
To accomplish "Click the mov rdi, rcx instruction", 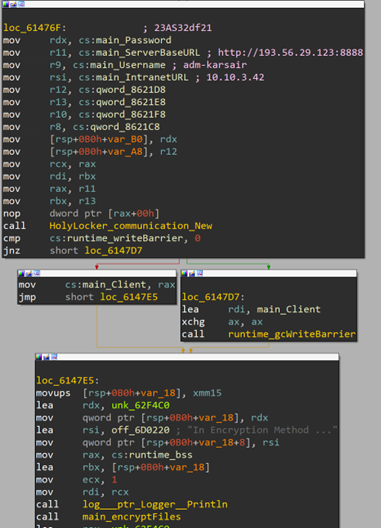I will tap(83, 492).
